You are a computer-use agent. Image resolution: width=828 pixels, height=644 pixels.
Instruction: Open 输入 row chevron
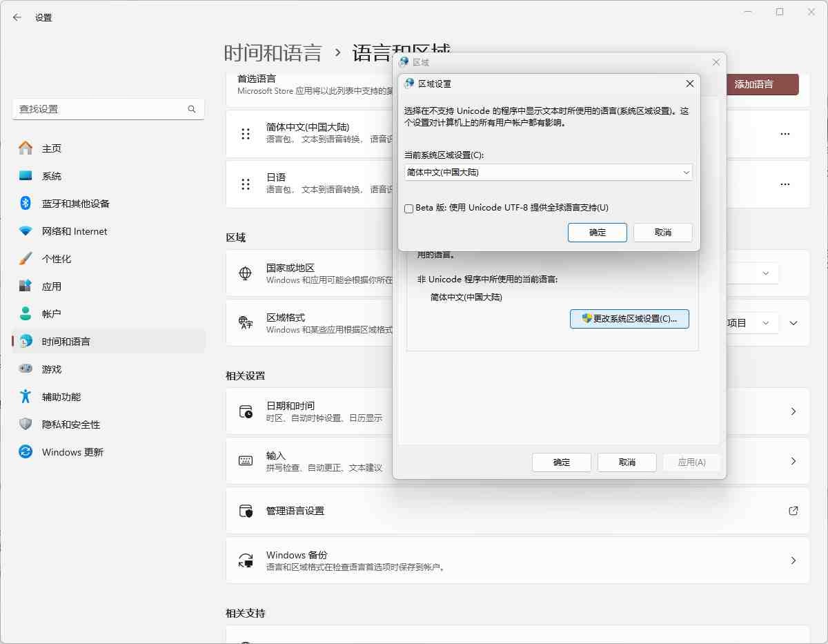pos(793,461)
